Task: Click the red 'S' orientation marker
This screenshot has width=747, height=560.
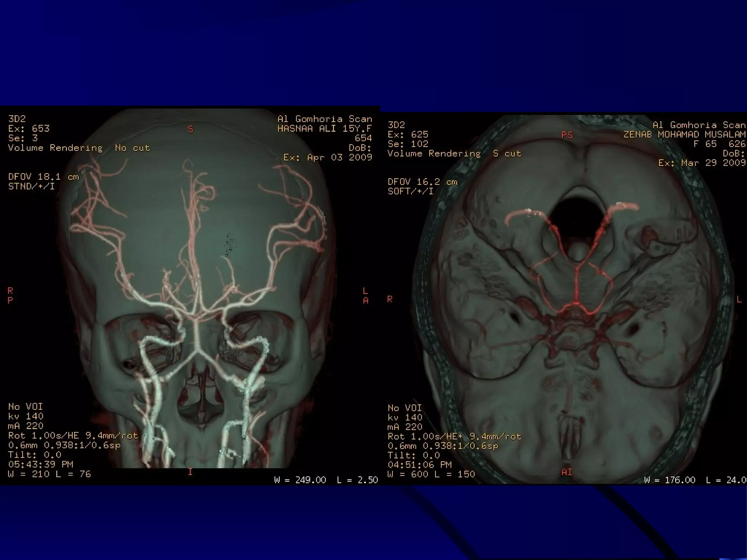Action: pos(190,129)
